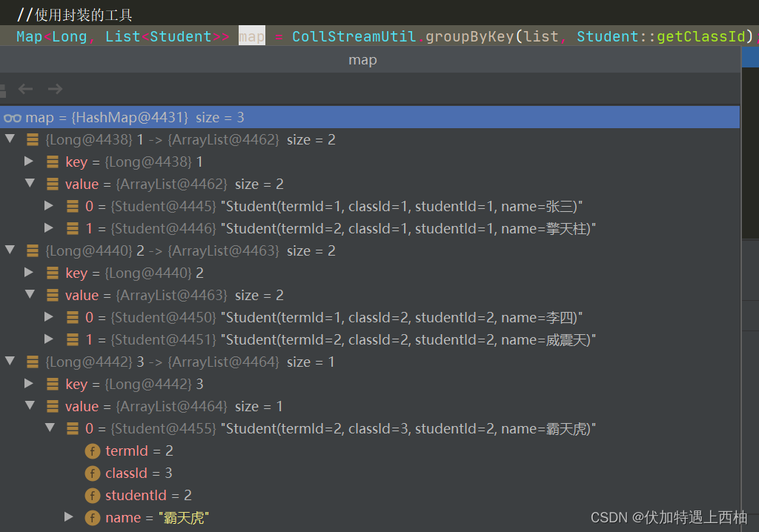
Task: Click the back navigation arrow
Action: [x=26, y=89]
